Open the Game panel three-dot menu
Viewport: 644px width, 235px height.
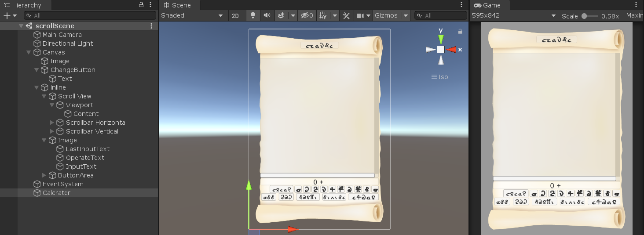tap(637, 5)
